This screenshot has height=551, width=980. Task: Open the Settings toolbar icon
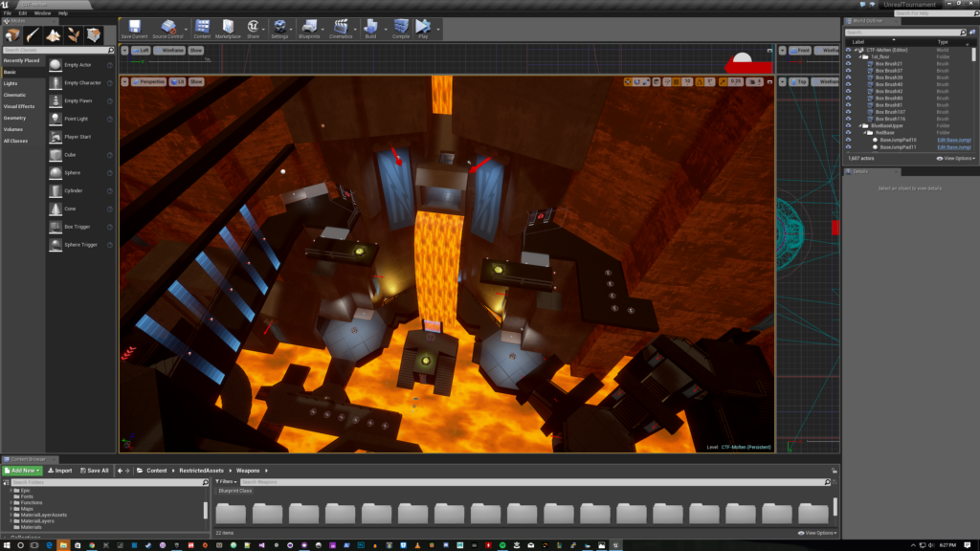279,26
